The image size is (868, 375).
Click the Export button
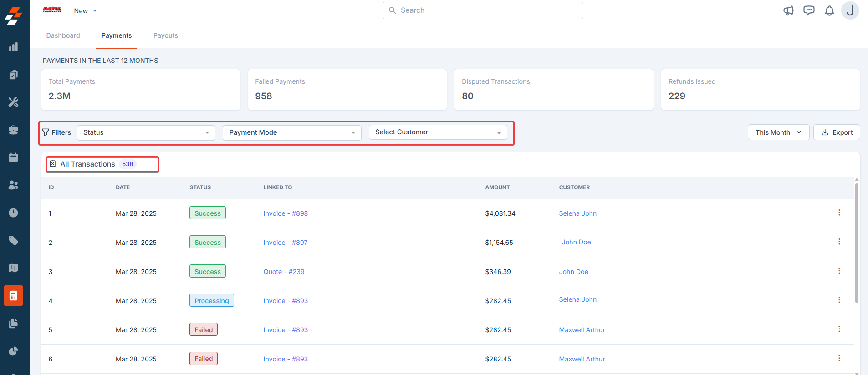(x=837, y=132)
